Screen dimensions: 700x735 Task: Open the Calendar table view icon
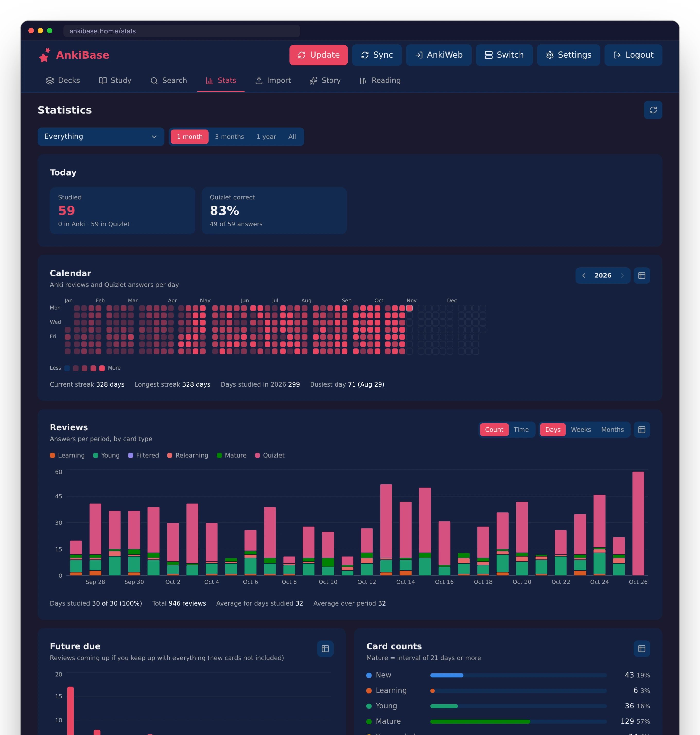pos(641,275)
